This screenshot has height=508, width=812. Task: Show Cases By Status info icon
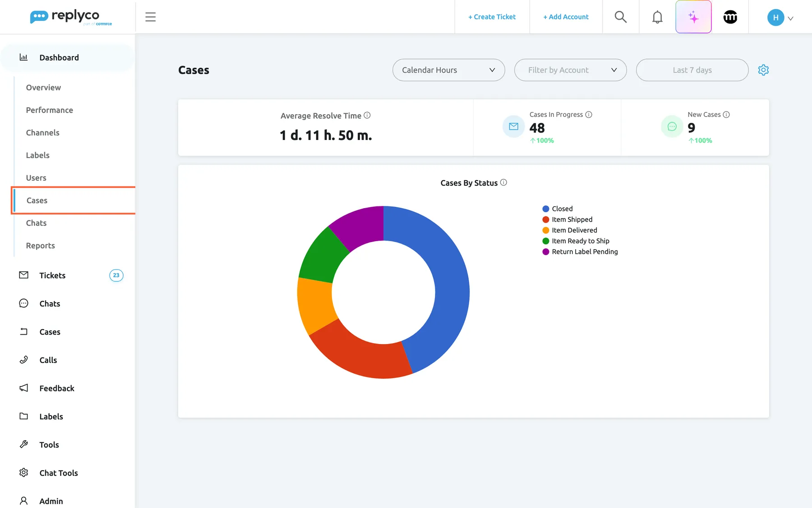[503, 182]
